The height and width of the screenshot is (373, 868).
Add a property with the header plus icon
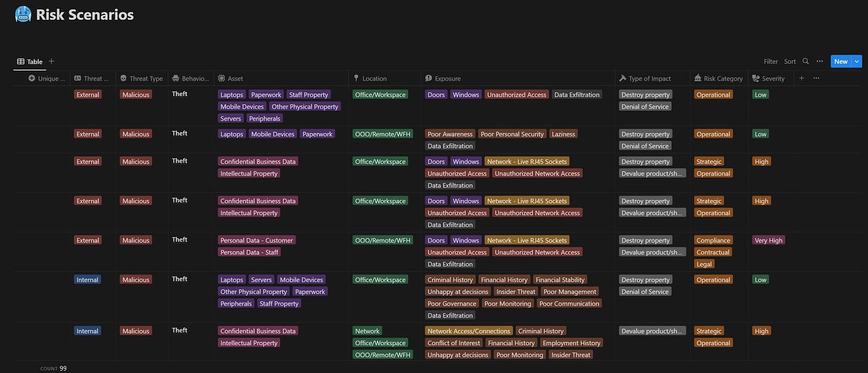801,78
